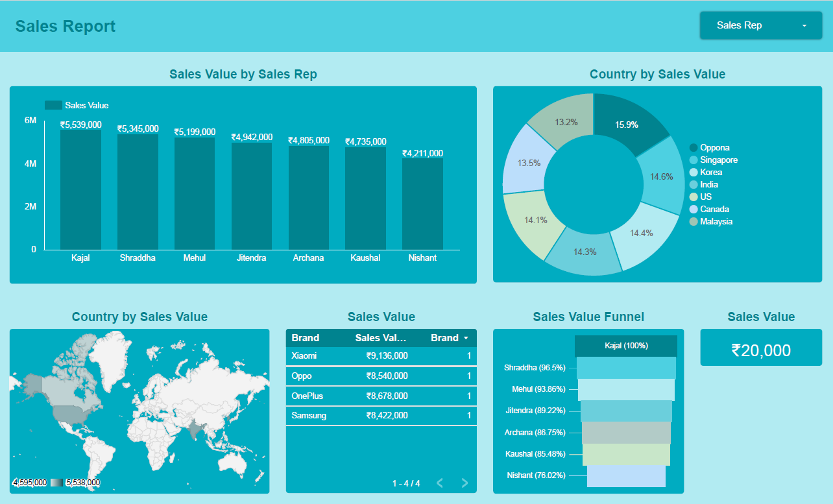Select the OnePlus row in the table
Screen dimensions: 833x504
381,396
